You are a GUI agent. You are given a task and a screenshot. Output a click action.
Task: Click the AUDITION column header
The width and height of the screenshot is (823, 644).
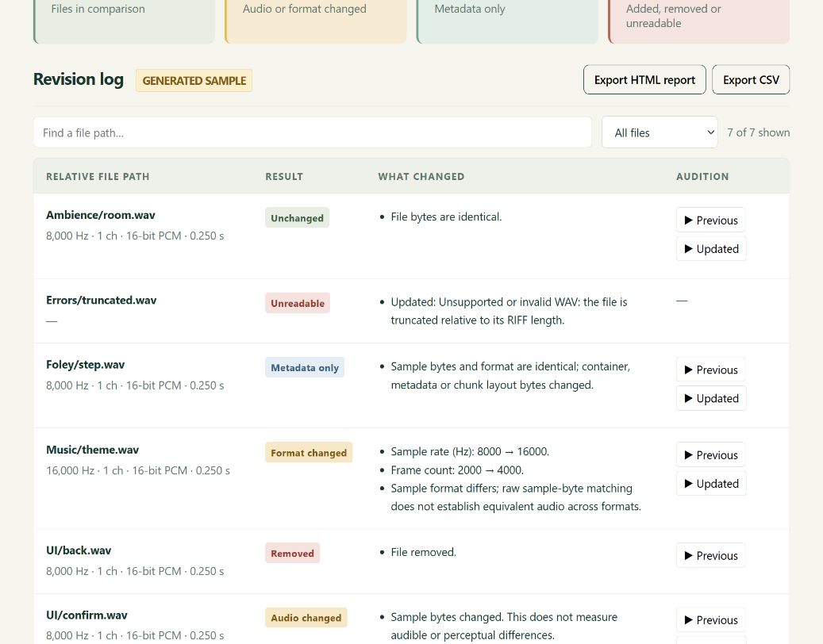click(x=702, y=176)
